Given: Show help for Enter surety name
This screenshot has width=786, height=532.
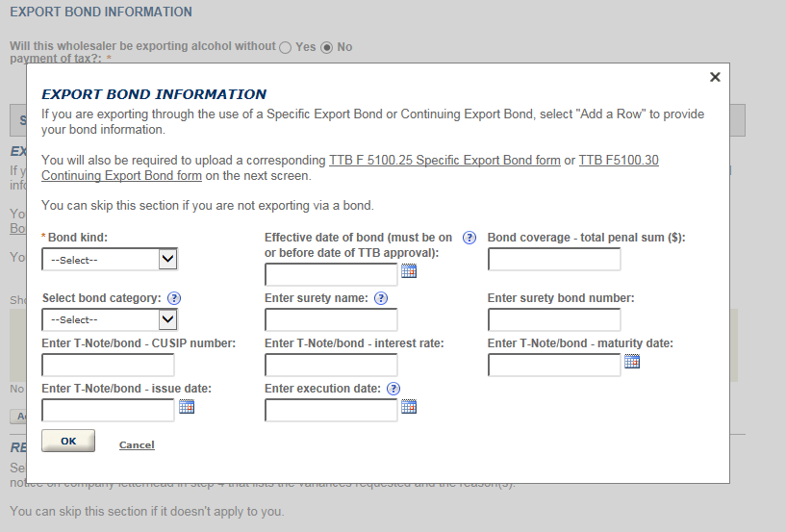Looking at the screenshot, I should (x=381, y=298).
